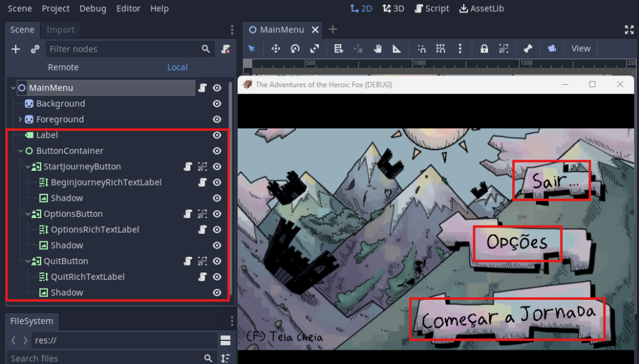The height and width of the screenshot is (364, 639).
Task: Switch to the Remote scene tree
Action: 63,67
